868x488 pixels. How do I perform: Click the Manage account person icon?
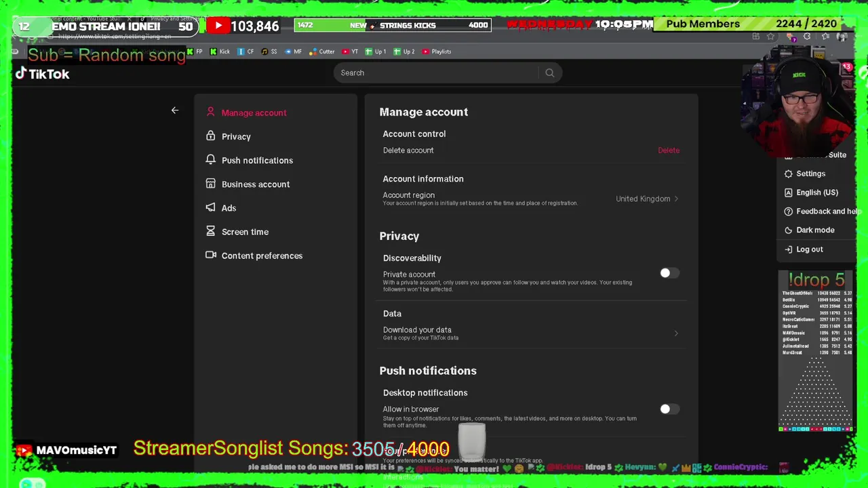click(210, 113)
